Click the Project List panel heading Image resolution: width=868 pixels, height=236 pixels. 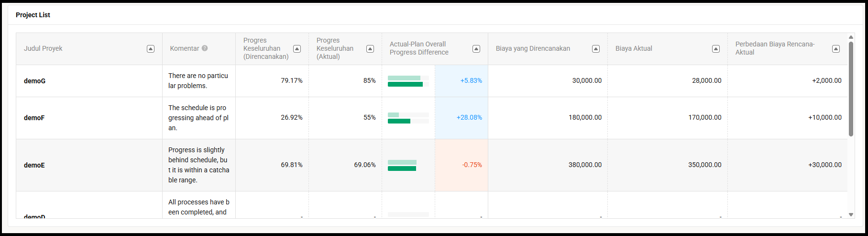coord(33,15)
